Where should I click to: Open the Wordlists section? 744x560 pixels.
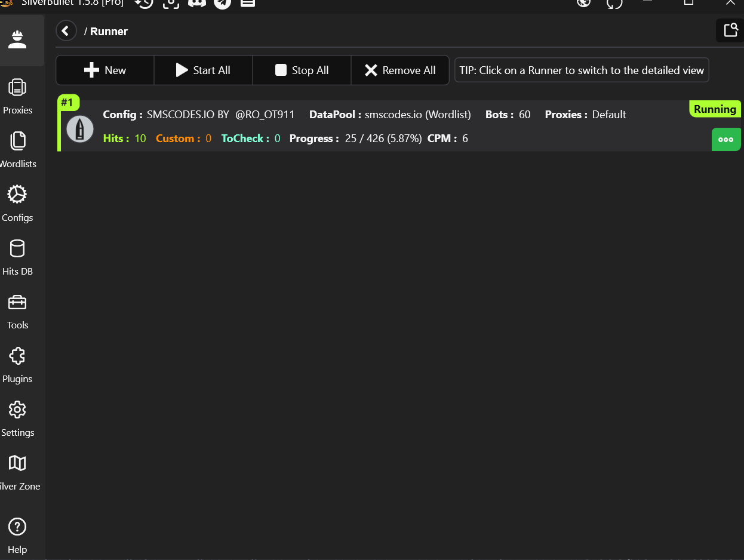[x=17, y=150]
